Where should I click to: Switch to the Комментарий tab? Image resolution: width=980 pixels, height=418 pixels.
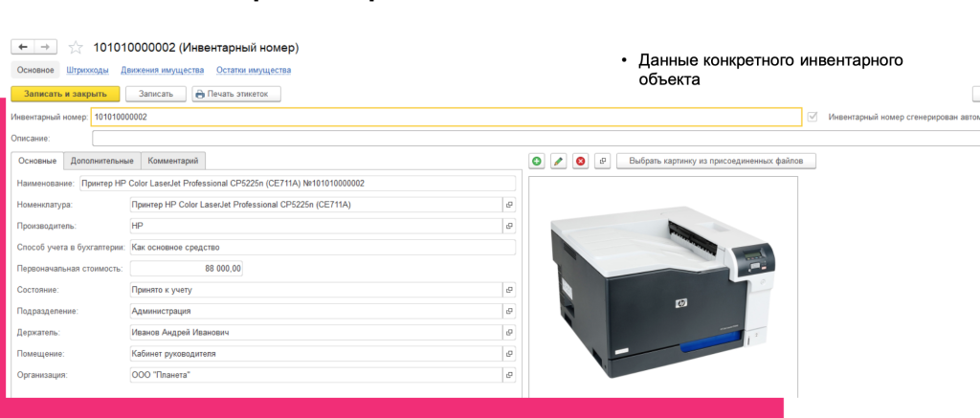(174, 162)
